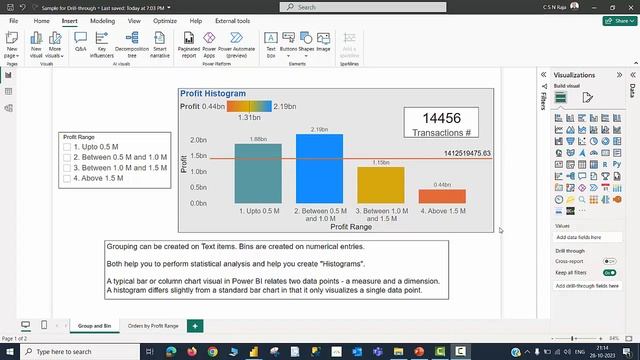Viewport: 640px width, 360px height.
Task: Open file title dropdown arrow
Action: point(169,8)
